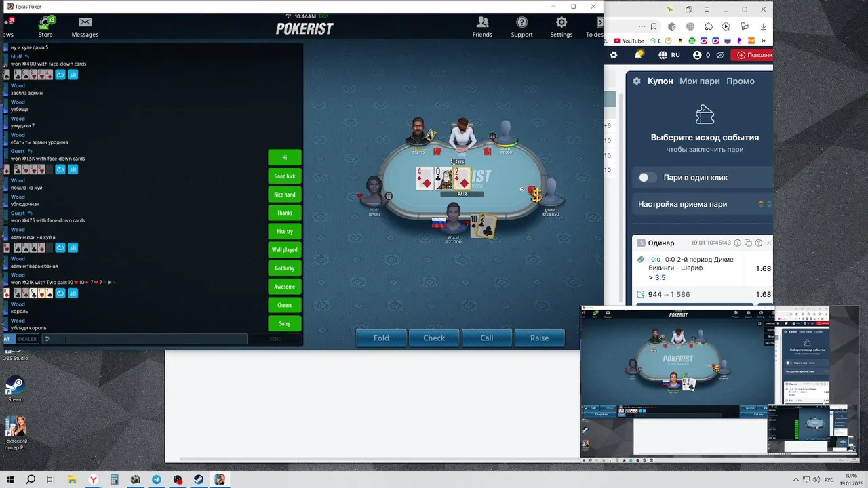This screenshot has height=488, width=868.
Task: Open user account icon on betting site
Action: 697,55
